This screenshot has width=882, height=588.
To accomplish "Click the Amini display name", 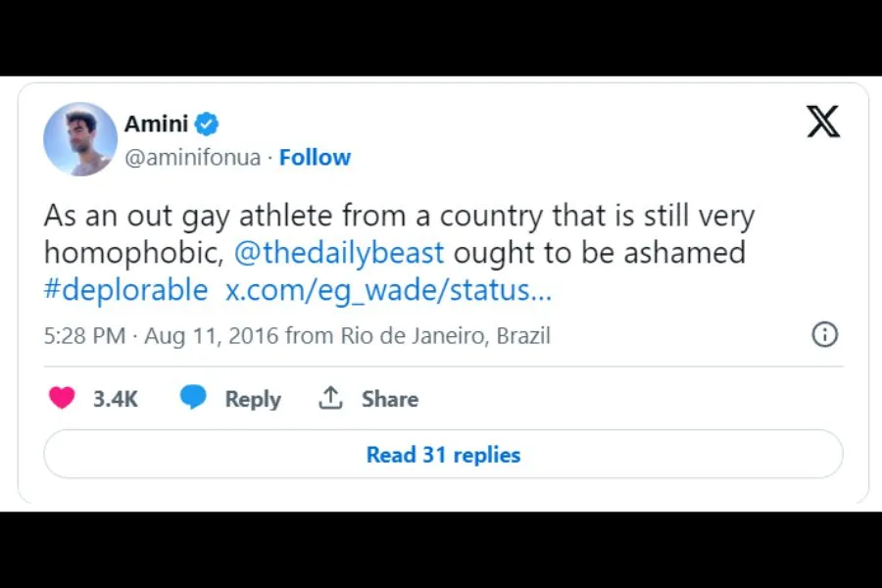I will point(156,124).
